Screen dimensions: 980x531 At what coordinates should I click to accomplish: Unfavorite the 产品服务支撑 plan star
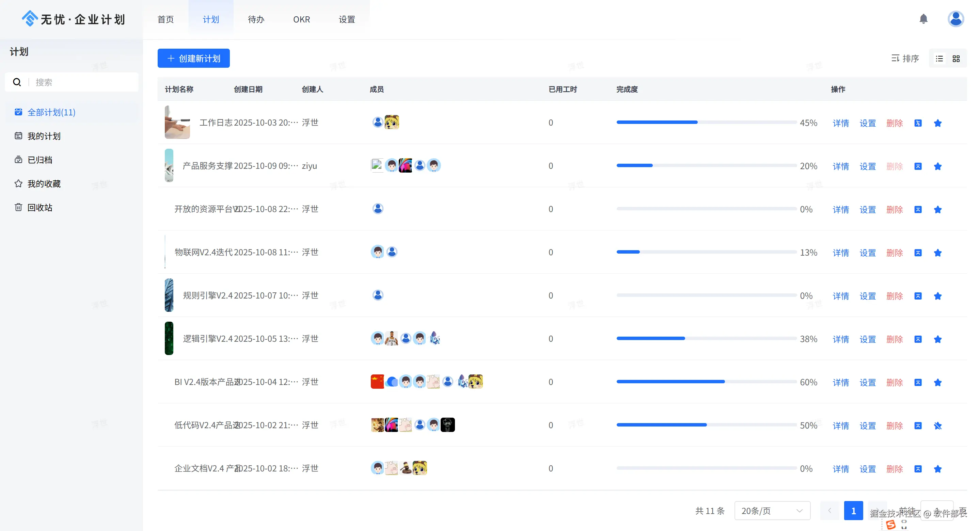938,166
